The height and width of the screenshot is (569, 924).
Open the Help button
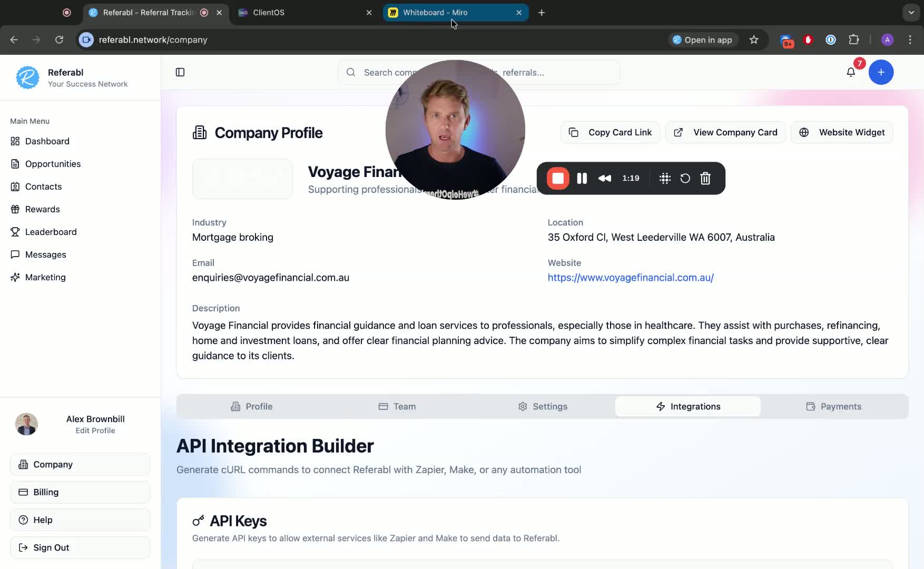click(80, 520)
